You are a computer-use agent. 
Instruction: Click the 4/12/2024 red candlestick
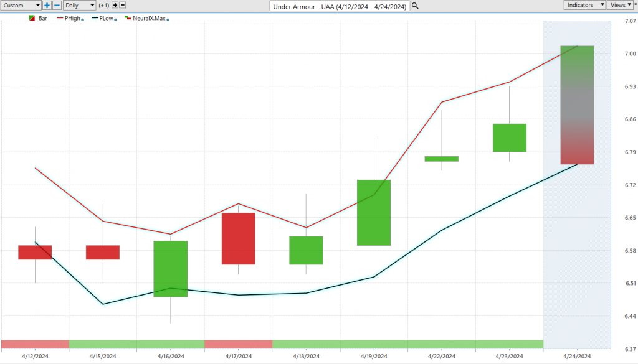(35, 252)
